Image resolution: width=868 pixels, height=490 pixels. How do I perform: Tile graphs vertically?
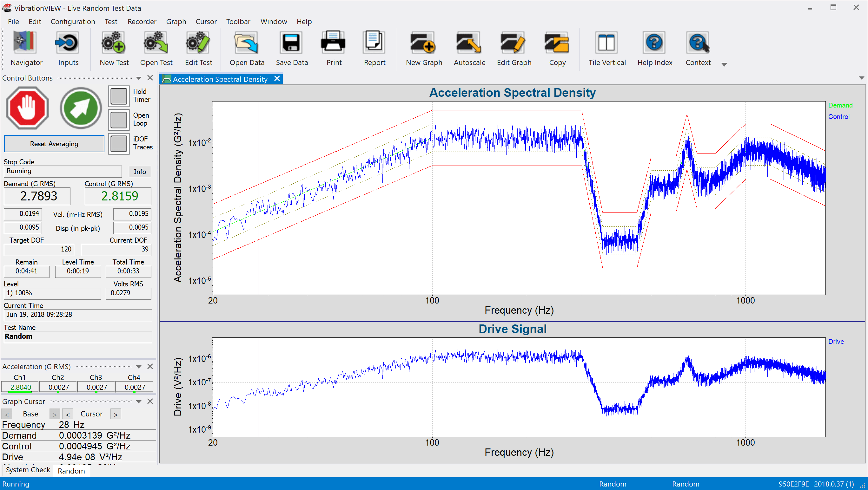(606, 47)
